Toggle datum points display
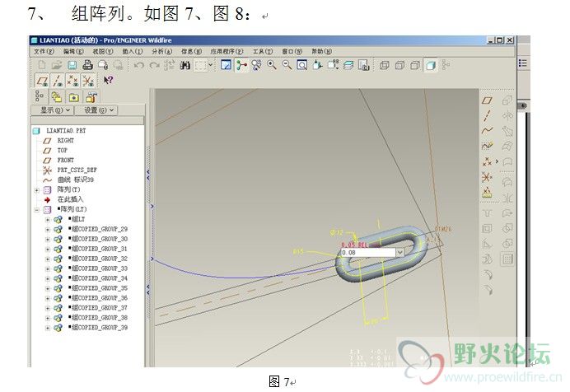 72,80
